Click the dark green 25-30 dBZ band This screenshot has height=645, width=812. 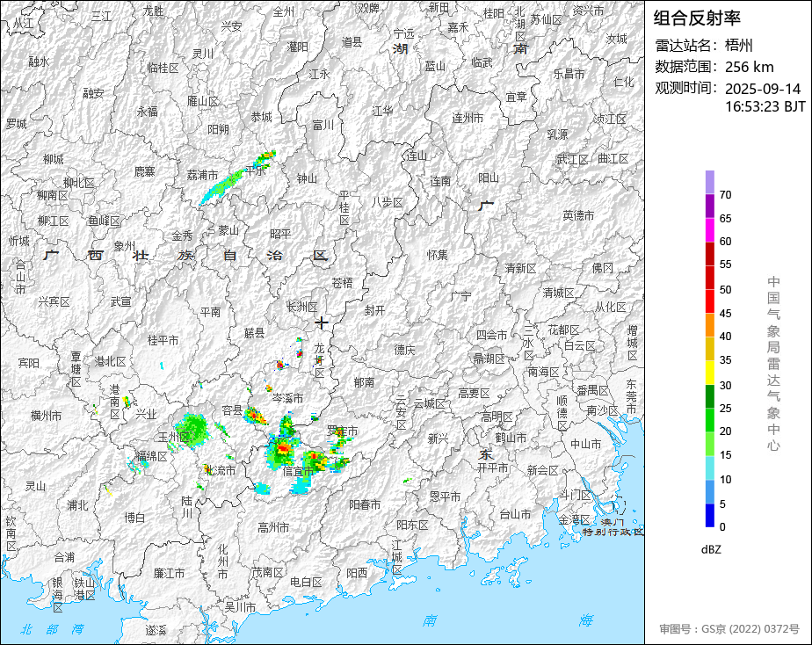pyautogui.click(x=709, y=396)
